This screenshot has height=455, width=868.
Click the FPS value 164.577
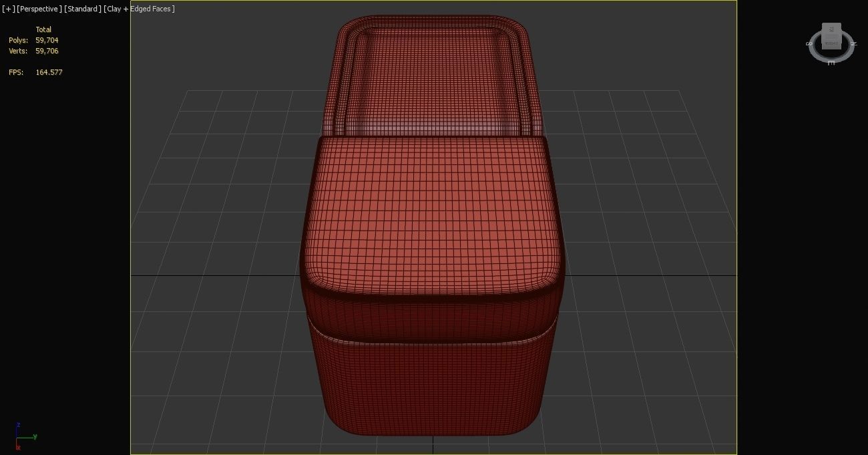[x=49, y=72]
